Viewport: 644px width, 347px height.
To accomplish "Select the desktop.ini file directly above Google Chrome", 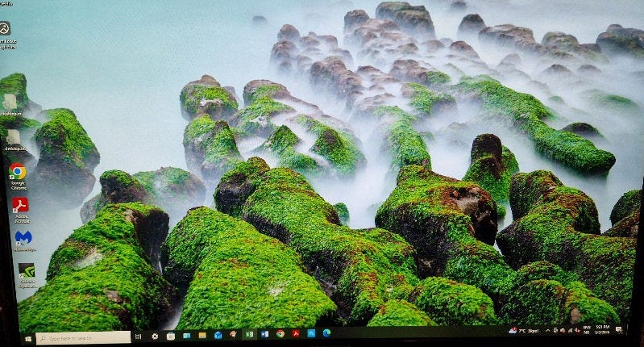I will pyautogui.click(x=13, y=140).
